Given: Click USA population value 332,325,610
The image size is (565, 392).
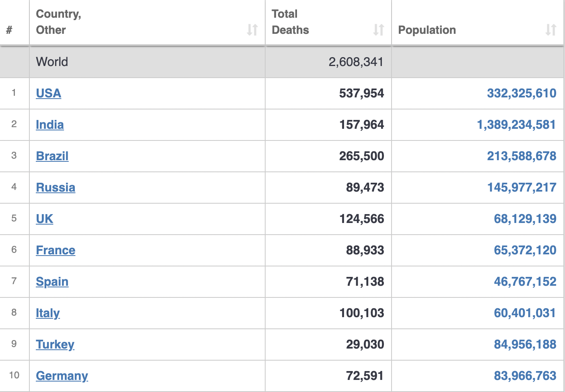Looking at the screenshot, I should tap(522, 93).
